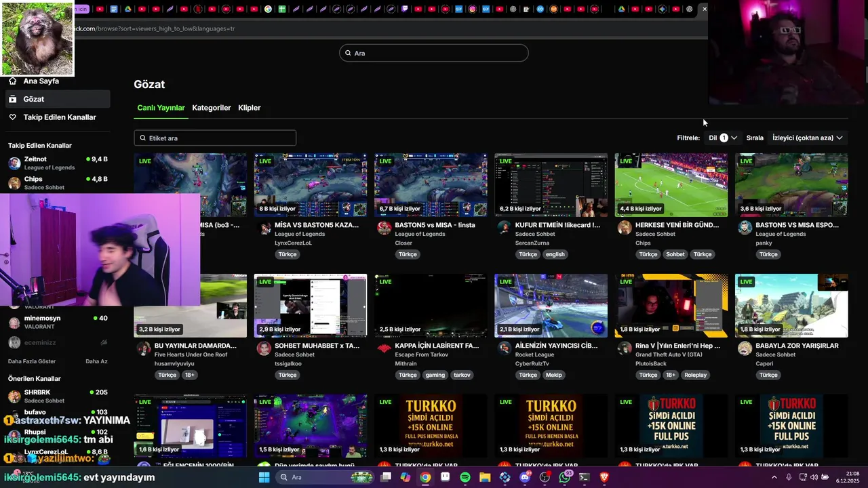Open Task View in taskbar
Viewport: 868px width, 488px height.
coord(386,477)
